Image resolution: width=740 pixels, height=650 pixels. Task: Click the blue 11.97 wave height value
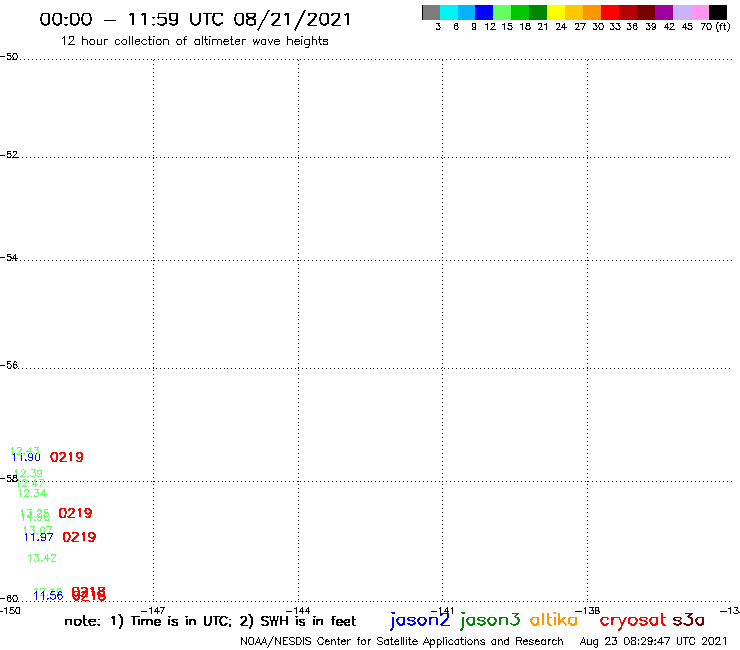[39, 537]
